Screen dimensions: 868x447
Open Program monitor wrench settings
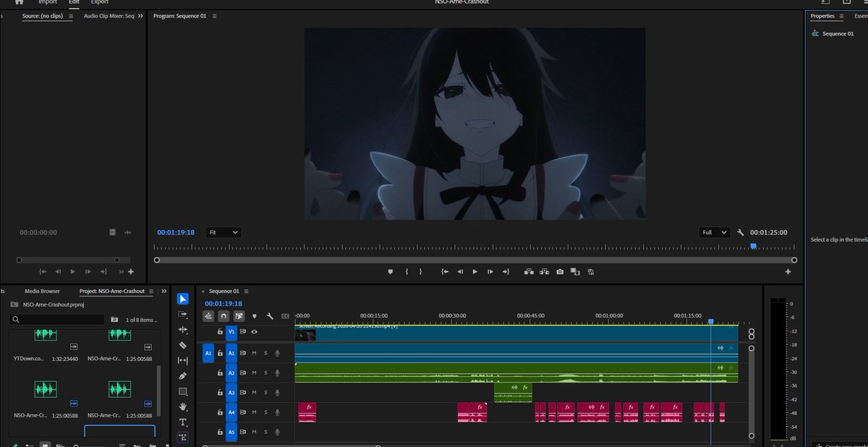[x=741, y=232]
